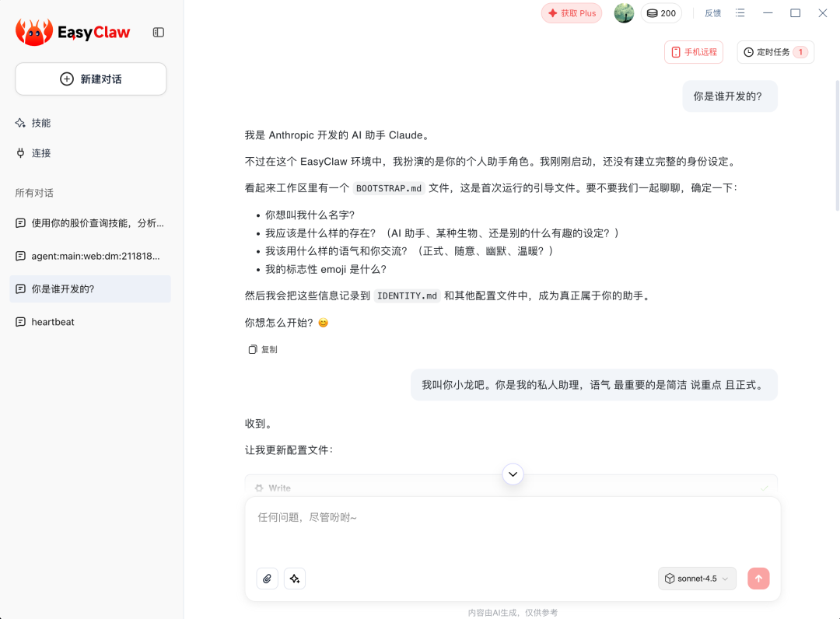Open the agent:main:web:dm conversation
The width and height of the screenshot is (840, 619).
click(x=90, y=256)
